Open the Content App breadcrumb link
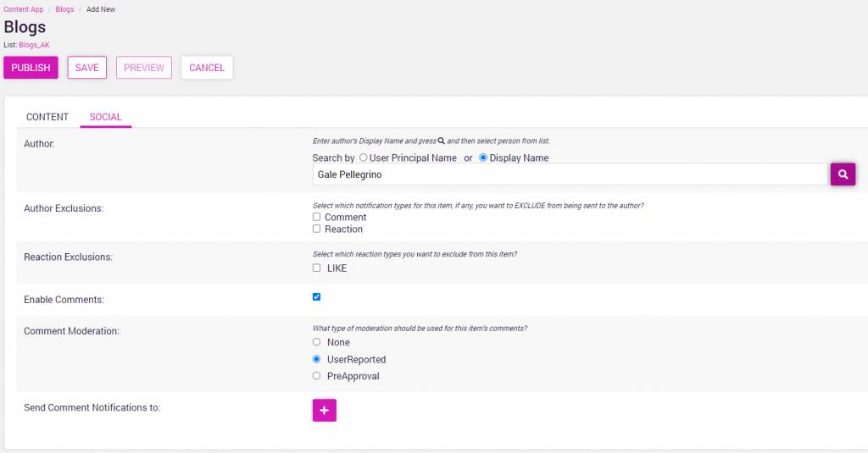The width and height of the screenshot is (868, 453). click(24, 9)
